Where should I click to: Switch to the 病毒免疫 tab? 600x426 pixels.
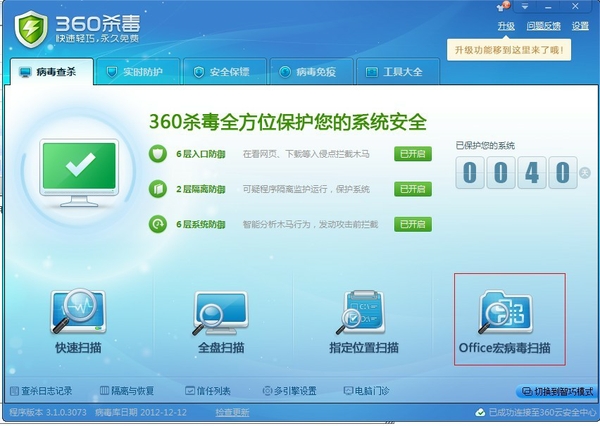pyautogui.click(x=311, y=72)
